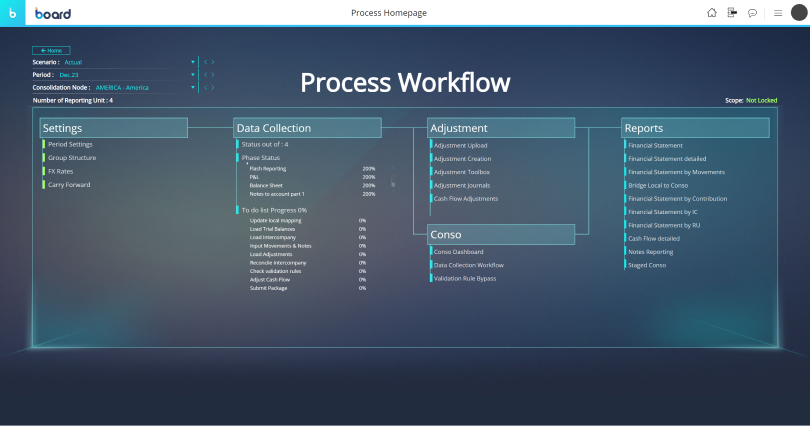
Task: Open Notes Reporting report
Action: coord(650,252)
